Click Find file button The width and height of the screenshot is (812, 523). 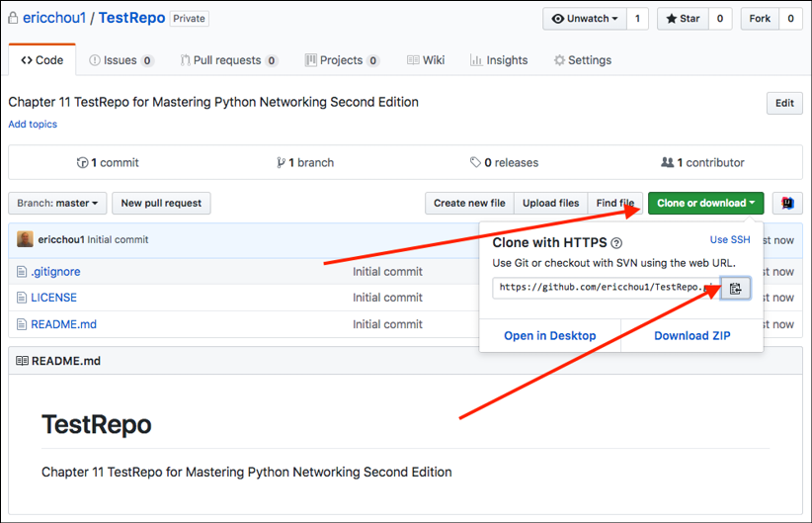(x=615, y=204)
